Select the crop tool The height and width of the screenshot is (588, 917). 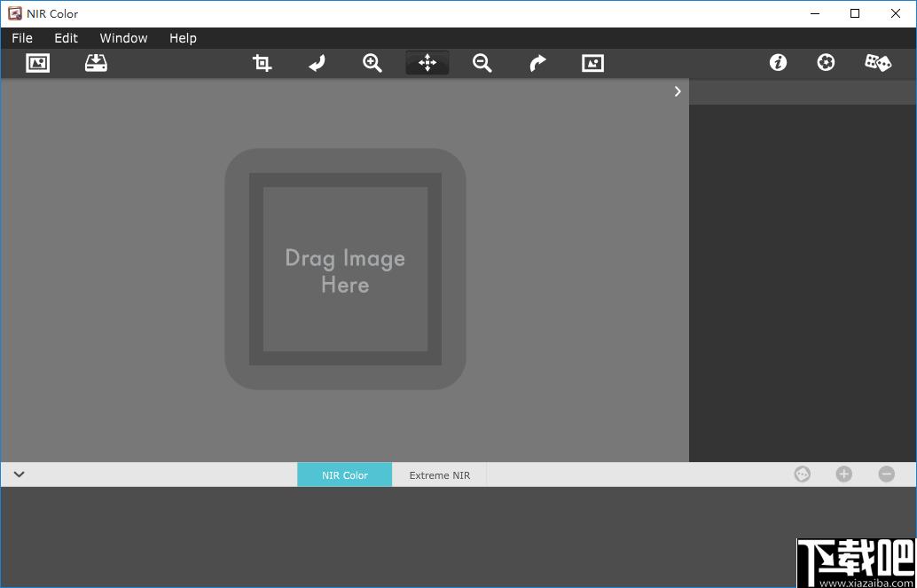coord(262,63)
